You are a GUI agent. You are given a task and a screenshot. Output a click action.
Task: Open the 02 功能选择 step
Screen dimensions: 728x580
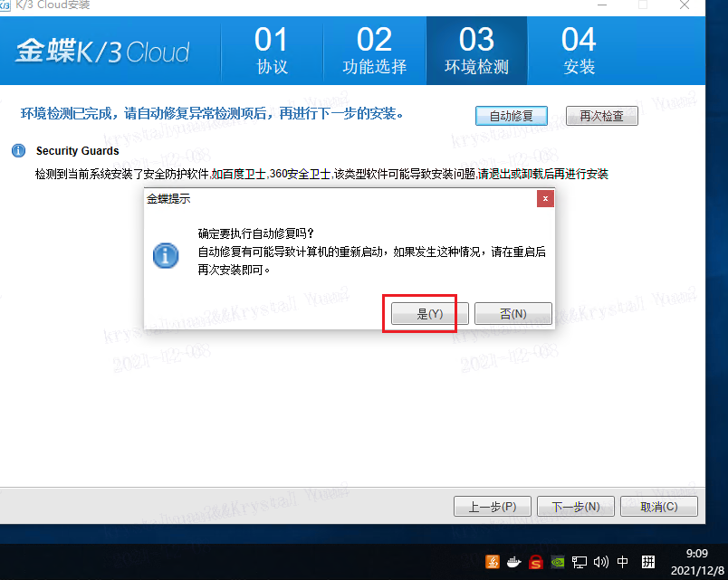click(x=373, y=50)
